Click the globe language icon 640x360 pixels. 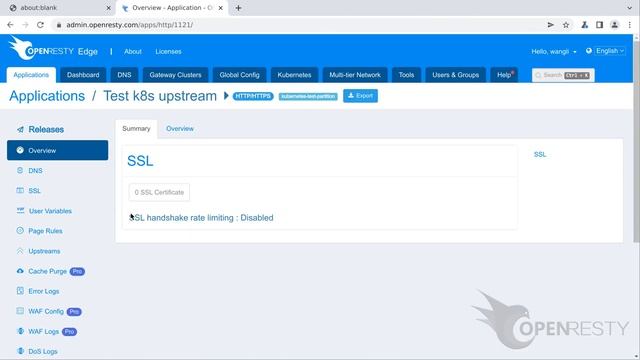point(589,51)
